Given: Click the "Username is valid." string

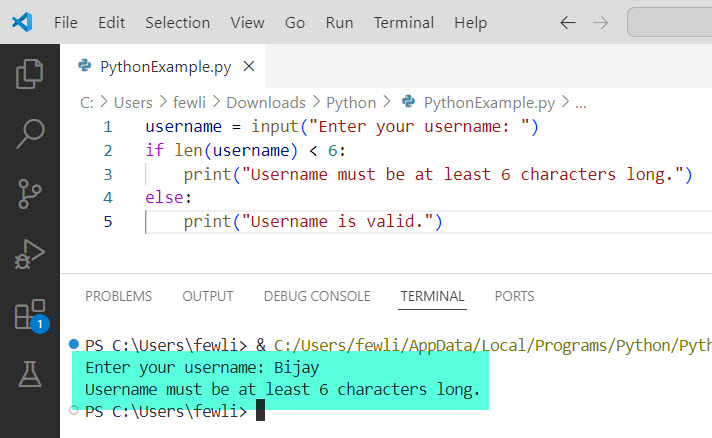Looking at the screenshot, I should [337, 221].
